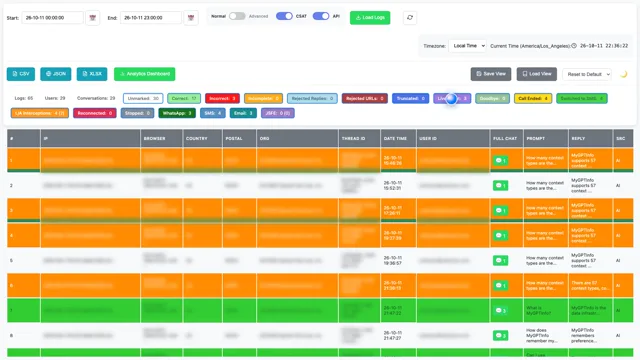Export logs as JSON
The width and height of the screenshot is (640, 360).
(56, 74)
